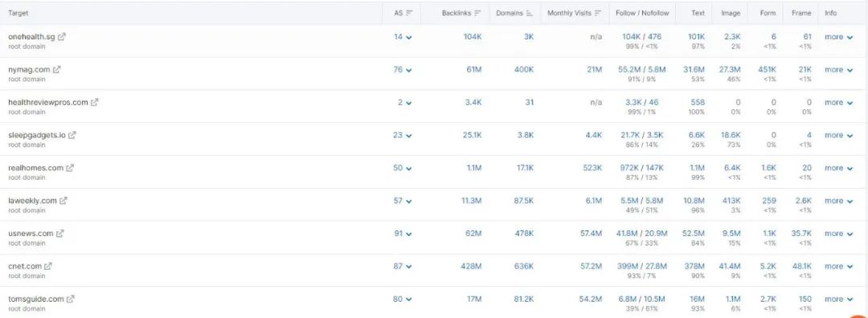Sort by Backlinks column icon
The image size is (868, 318).
pyautogui.click(x=477, y=14)
